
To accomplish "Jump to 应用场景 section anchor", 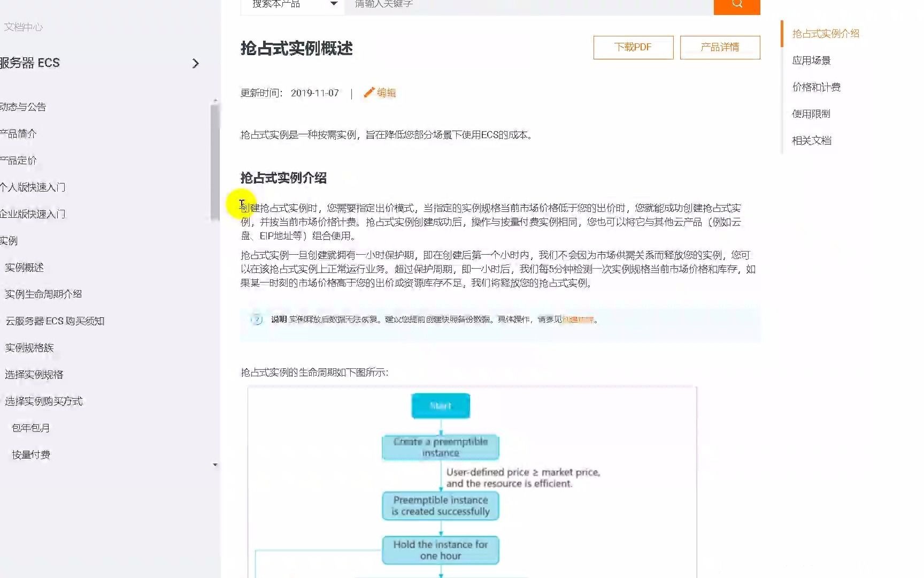I will [x=811, y=60].
